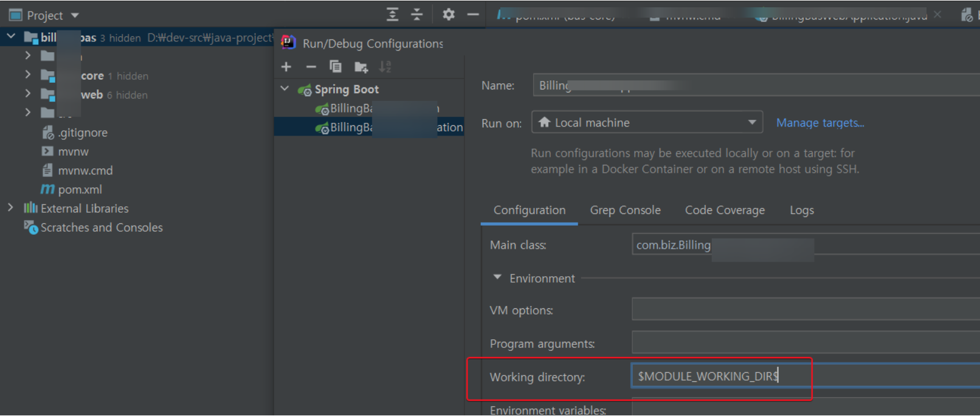Switch to the Logs tab
The height and width of the screenshot is (416, 980).
801,210
